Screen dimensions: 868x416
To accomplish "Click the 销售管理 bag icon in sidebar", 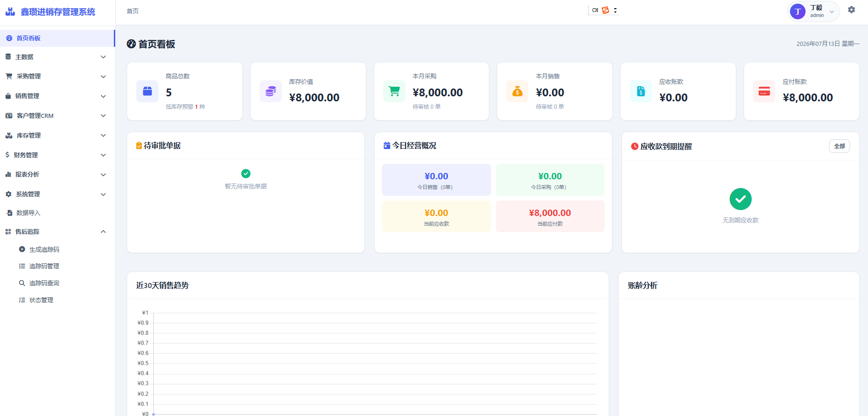I will [8, 96].
